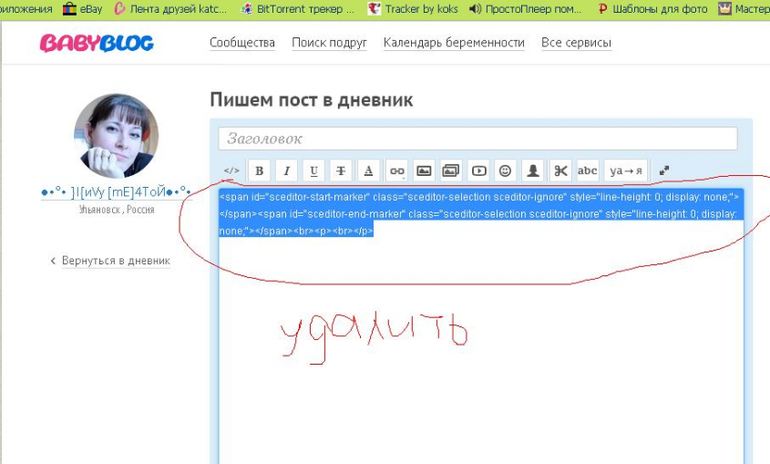Image resolution: width=770 pixels, height=464 pixels.
Task: Open the font color tool
Action: pos(368,171)
